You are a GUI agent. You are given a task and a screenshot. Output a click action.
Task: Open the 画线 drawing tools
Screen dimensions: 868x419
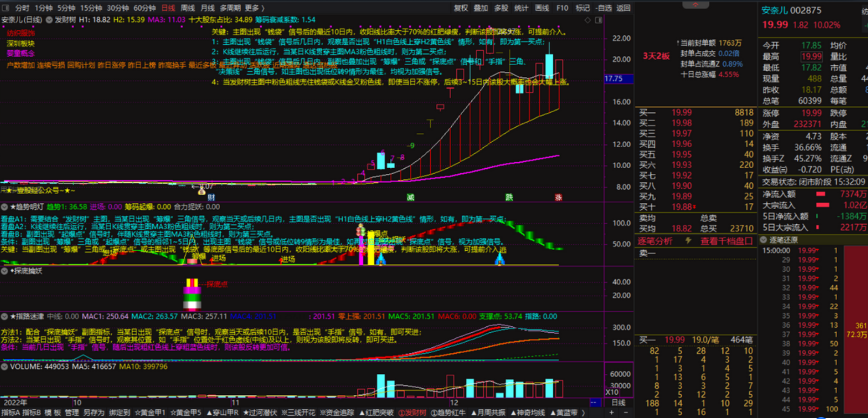point(542,8)
